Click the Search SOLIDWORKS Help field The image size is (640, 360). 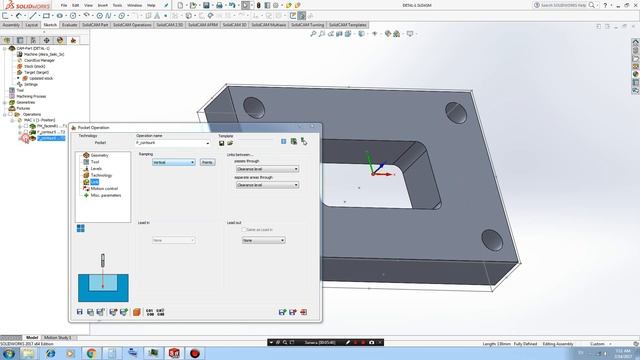(x=563, y=5)
